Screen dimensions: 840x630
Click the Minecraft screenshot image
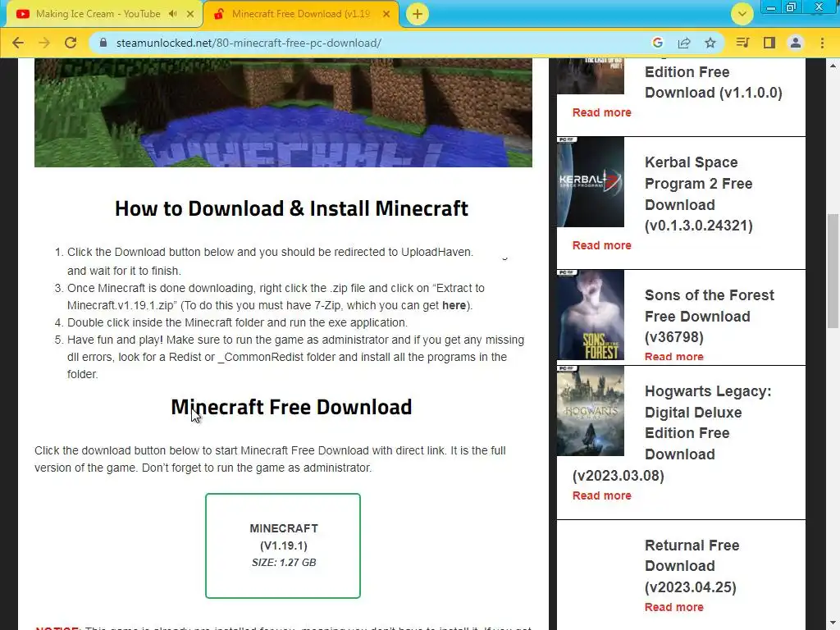click(x=283, y=113)
